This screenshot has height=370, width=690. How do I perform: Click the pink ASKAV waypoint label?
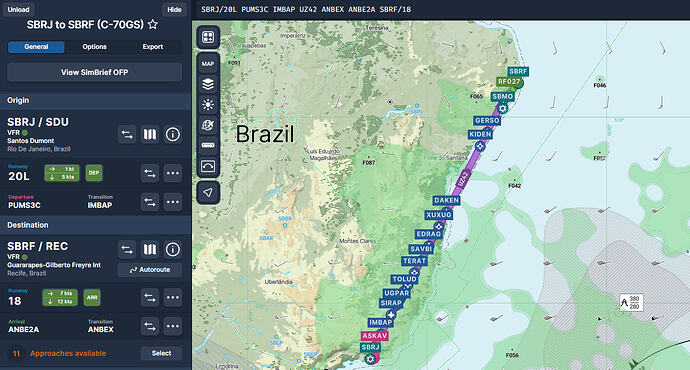click(x=374, y=336)
